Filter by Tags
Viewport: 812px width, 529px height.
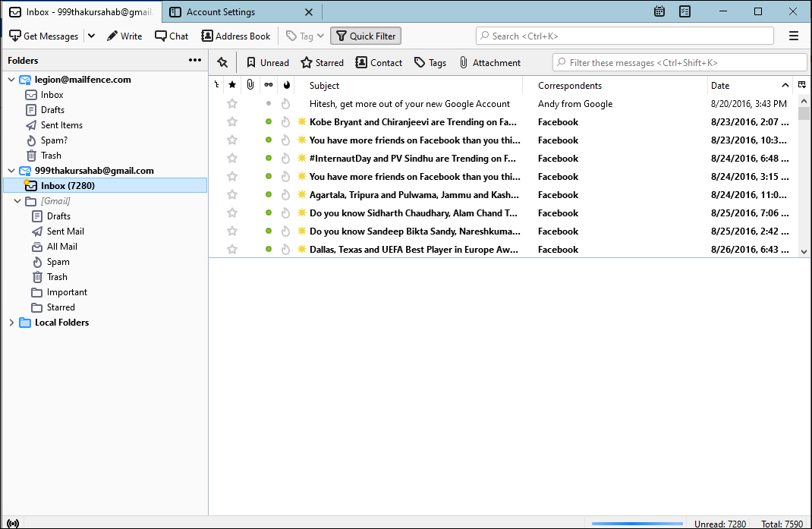(430, 63)
